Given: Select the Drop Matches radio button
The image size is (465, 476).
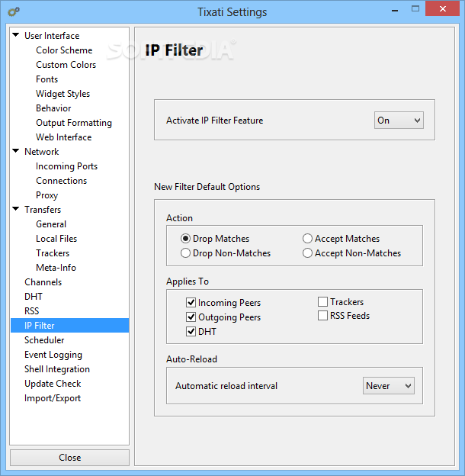Looking at the screenshot, I should tap(185, 239).
